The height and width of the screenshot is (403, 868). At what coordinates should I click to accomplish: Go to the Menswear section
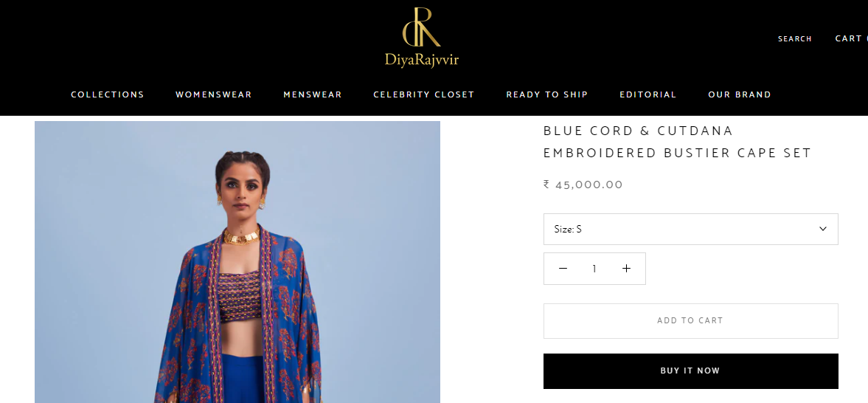pyautogui.click(x=313, y=94)
